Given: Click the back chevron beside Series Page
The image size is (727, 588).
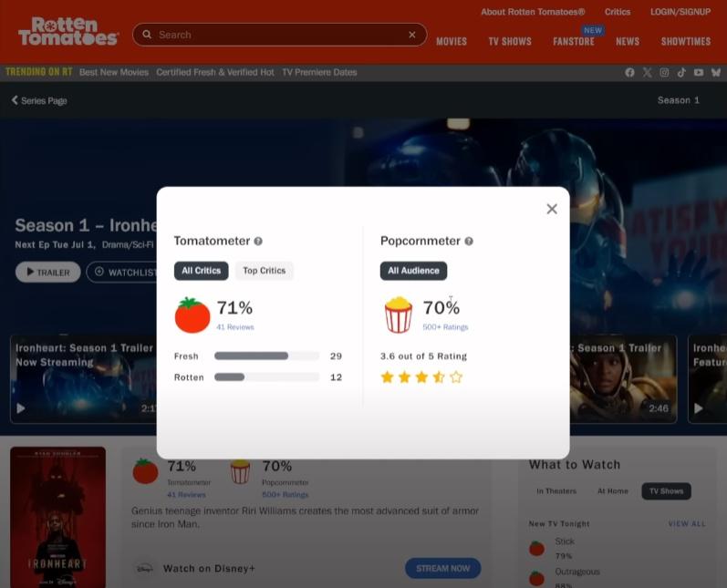Looking at the screenshot, I should tap(15, 100).
